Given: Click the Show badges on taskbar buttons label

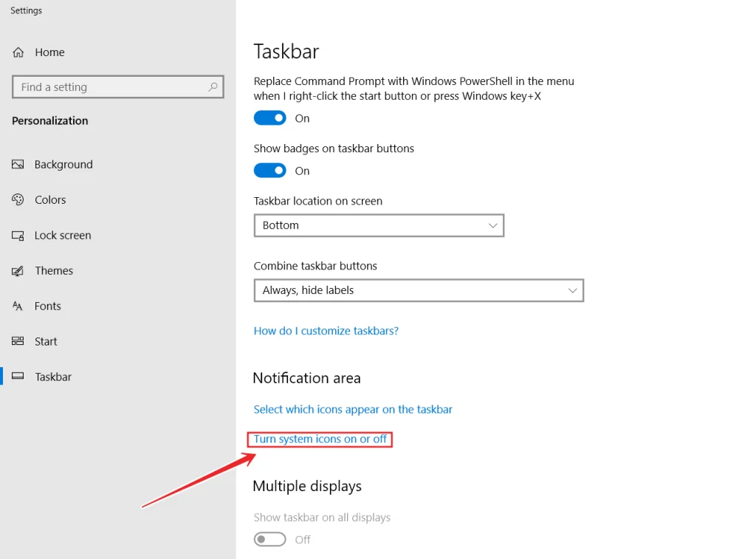Looking at the screenshot, I should (x=334, y=148).
